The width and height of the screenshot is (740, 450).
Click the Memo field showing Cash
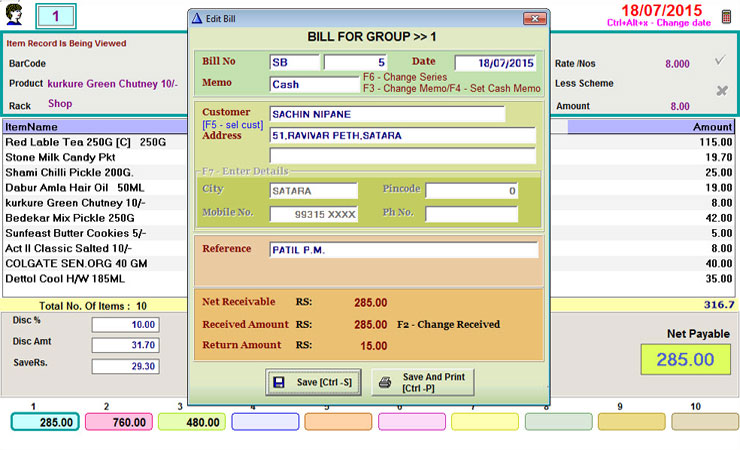pos(314,84)
